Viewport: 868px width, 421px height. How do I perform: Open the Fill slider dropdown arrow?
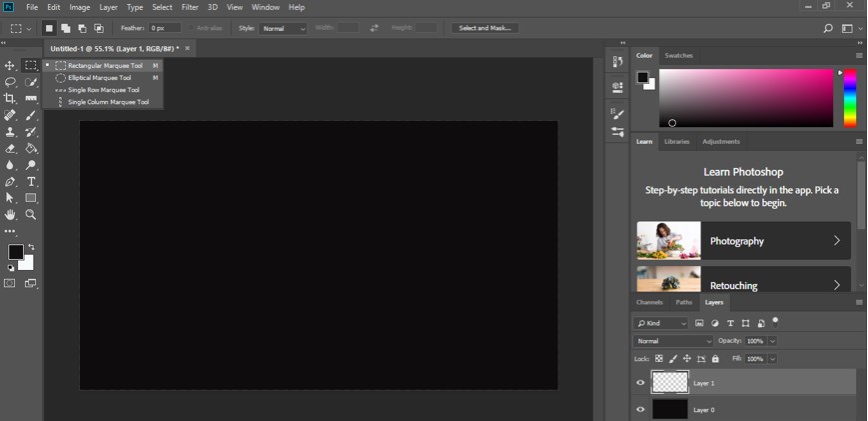(x=772, y=359)
